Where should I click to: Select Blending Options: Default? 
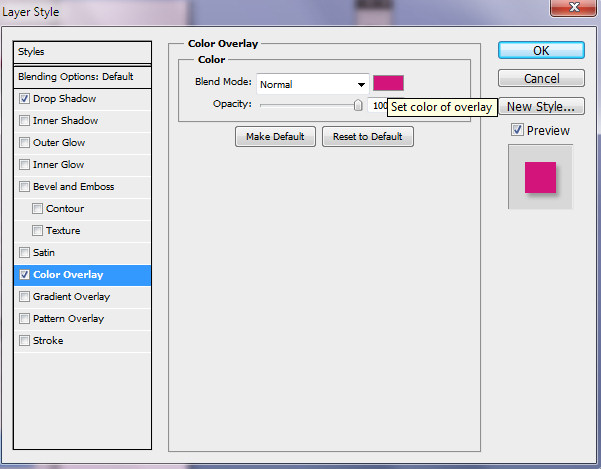[82, 77]
